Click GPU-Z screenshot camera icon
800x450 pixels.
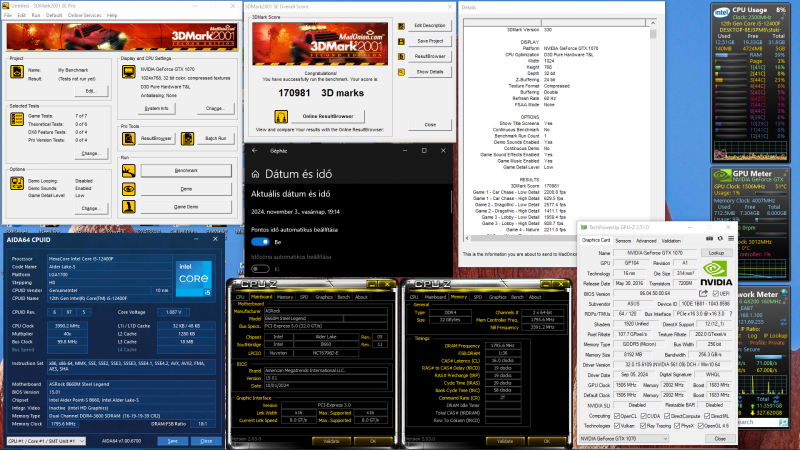tap(709, 238)
